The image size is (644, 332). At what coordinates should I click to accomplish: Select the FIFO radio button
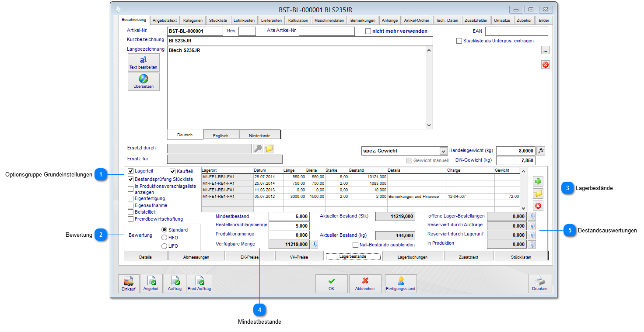click(x=164, y=238)
